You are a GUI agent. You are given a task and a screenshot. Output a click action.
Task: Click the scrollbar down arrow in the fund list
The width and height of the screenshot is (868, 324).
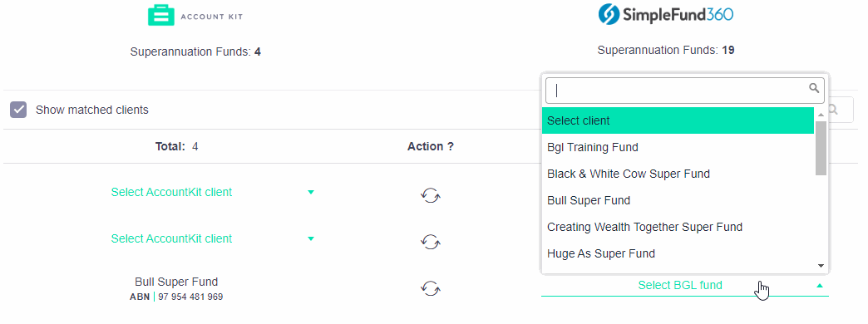[821, 266]
